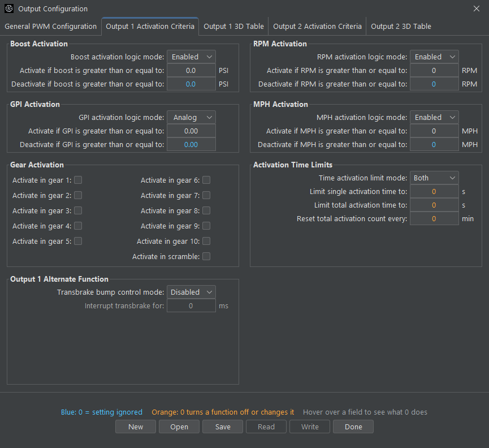
Task: Toggle Activate in scramble checkbox
Action: pos(206,256)
